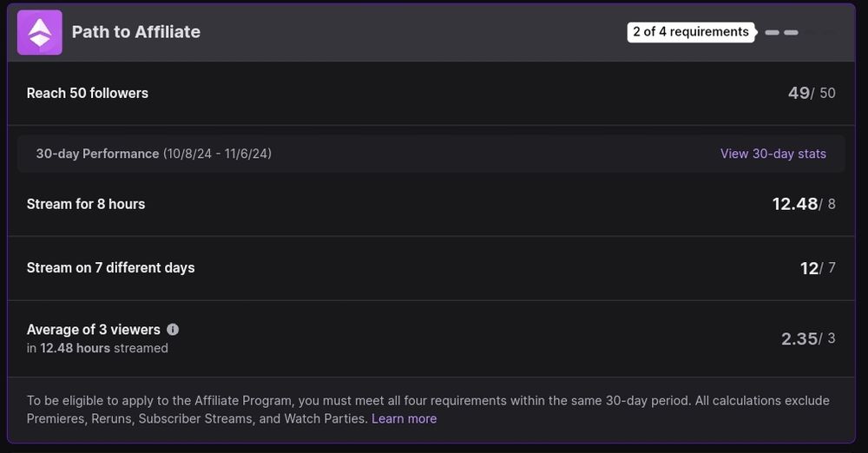This screenshot has width=868, height=453.
Task: Click the second filled progress segment
Action: 792,32
